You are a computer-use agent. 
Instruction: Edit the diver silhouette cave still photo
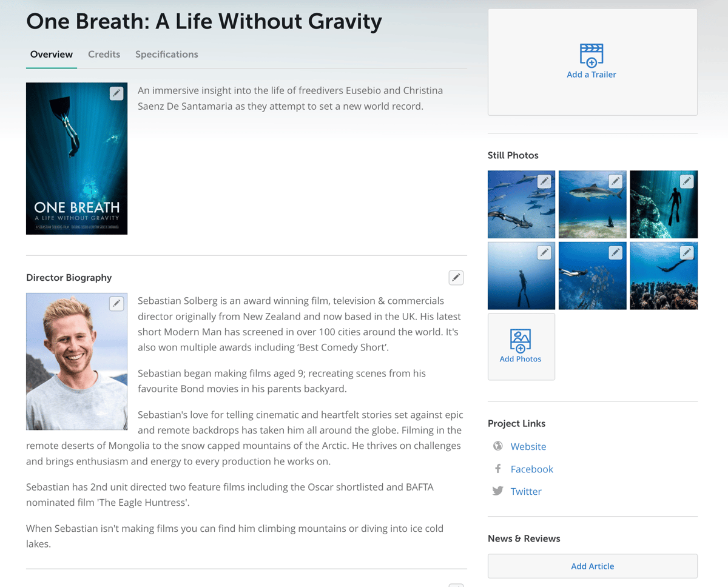tap(686, 181)
